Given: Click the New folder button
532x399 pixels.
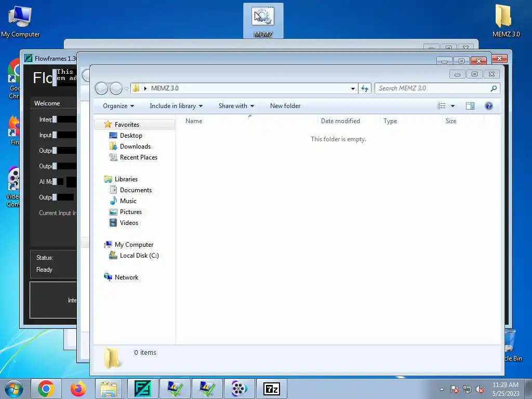Looking at the screenshot, I should tap(285, 106).
